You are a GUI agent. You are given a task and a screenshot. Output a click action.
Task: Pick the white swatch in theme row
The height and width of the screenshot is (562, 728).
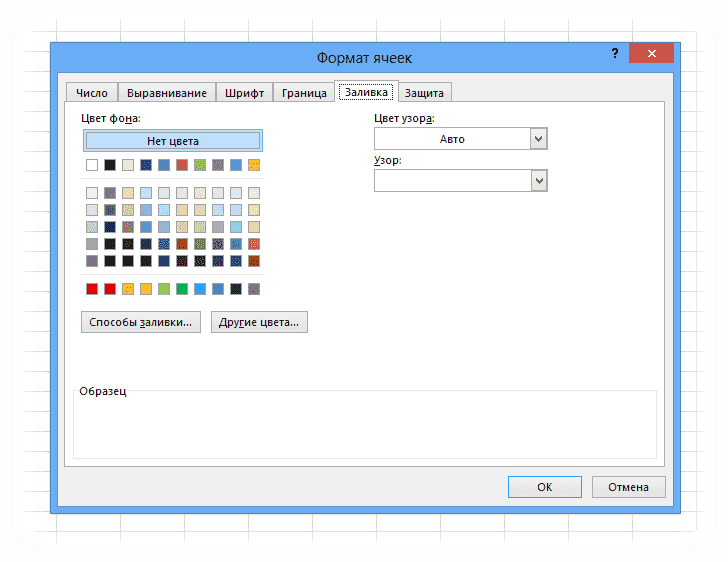92,165
